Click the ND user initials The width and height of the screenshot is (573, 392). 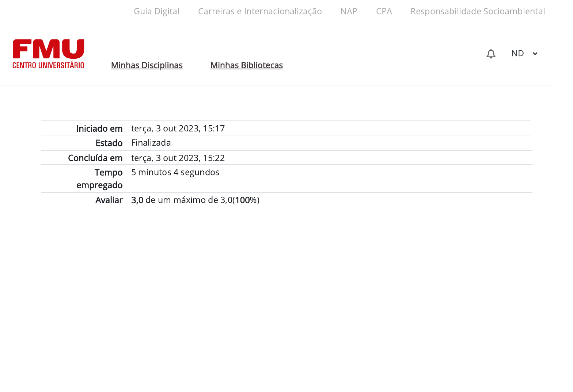coord(517,53)
